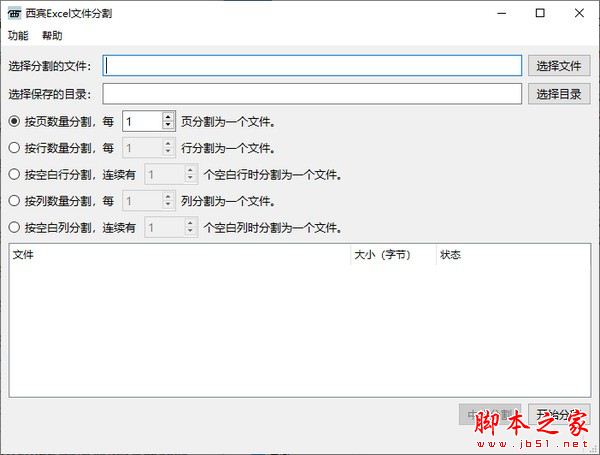Click the 选择保存的目录 label
This screenshot has width=600, height=455.
50,94
